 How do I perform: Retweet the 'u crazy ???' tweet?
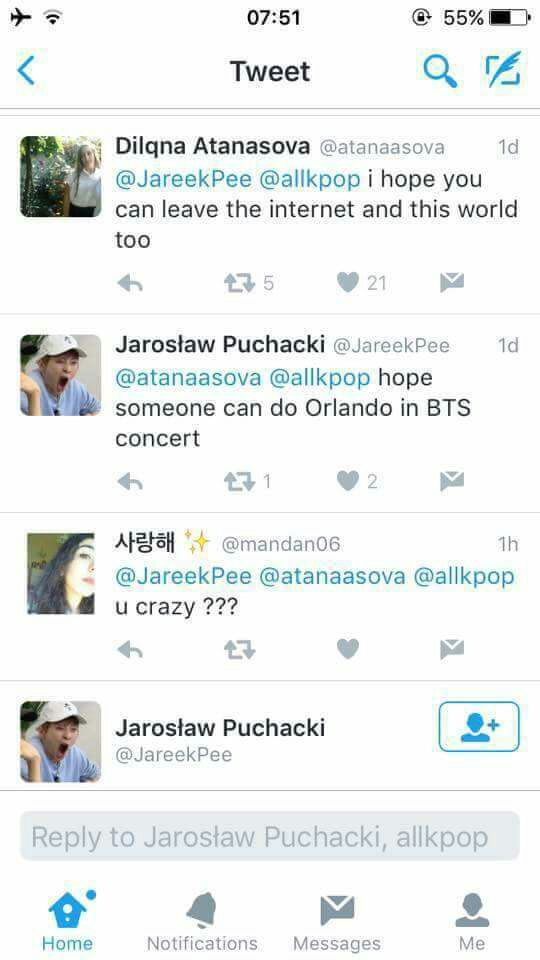239,650
